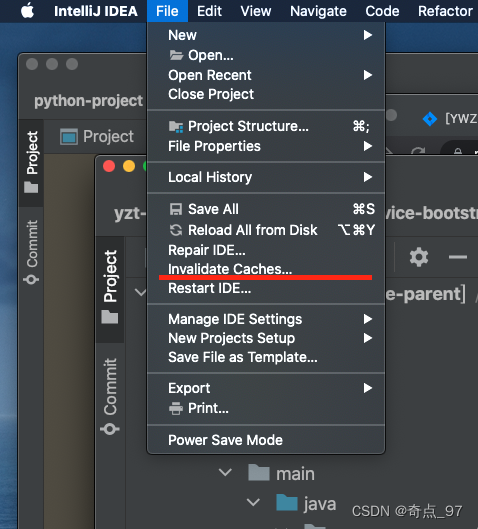
Task: Expand the Manage IDE Settings submenu
Action: point(266,319)
